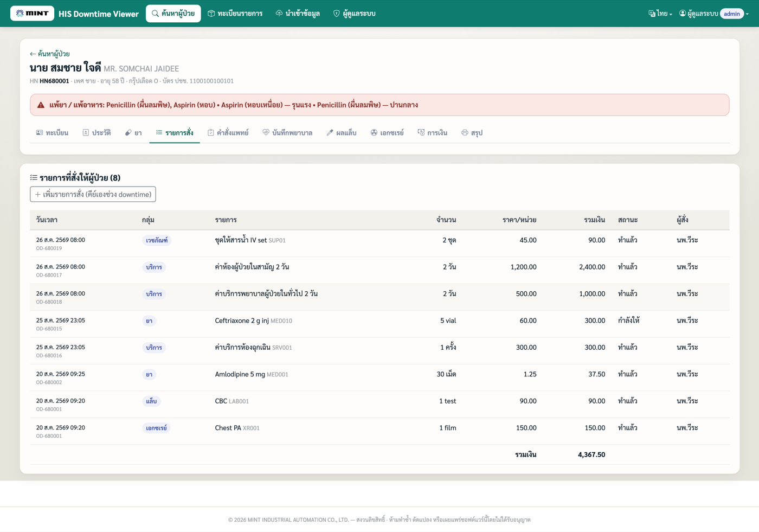The height and width of the screenshot is (532, 759).
Task: Go back via ค้นหาผู้ป่วย link
Action: (x=49, y=54)
